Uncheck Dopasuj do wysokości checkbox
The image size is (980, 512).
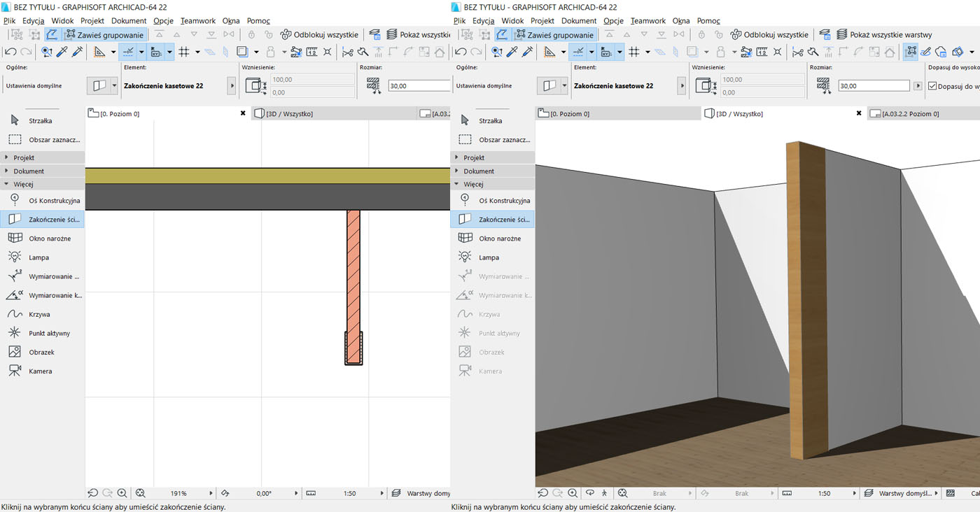[932, 86]
